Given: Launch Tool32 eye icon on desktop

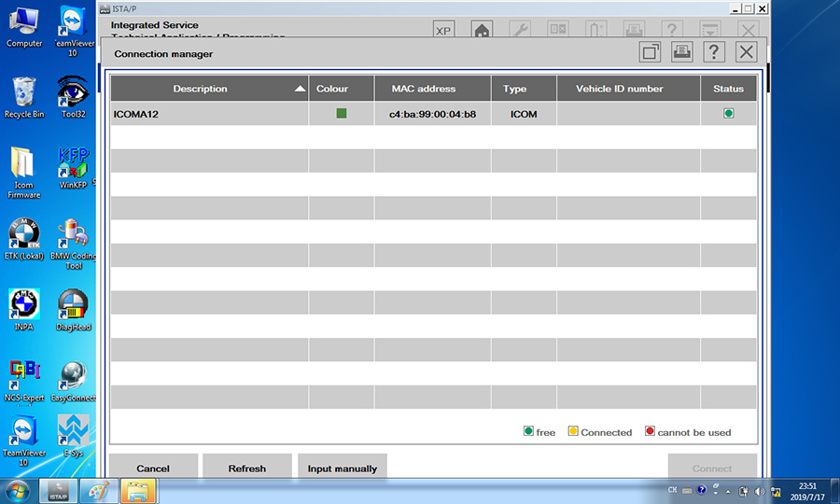Looking at the screenshot, I should 74,97.
